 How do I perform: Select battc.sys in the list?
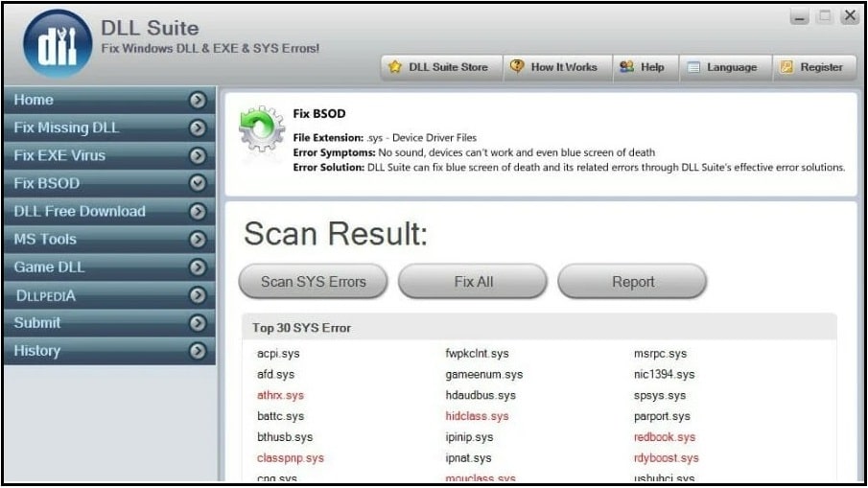[281, 417]
